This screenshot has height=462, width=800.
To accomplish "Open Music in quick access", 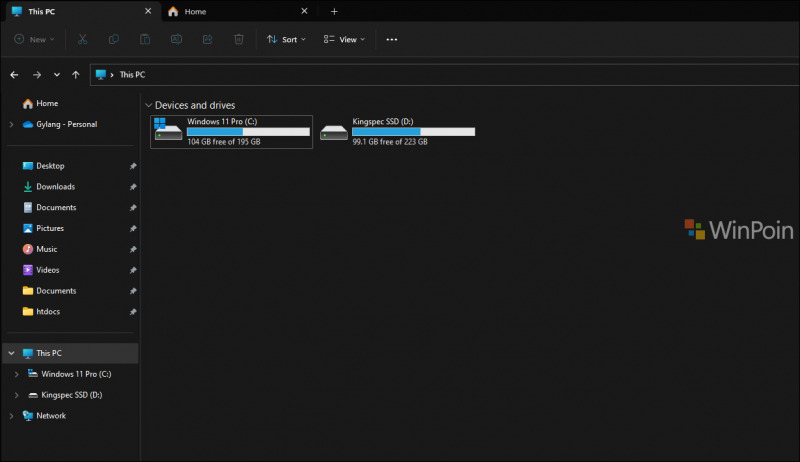I will tap(46, 249).
